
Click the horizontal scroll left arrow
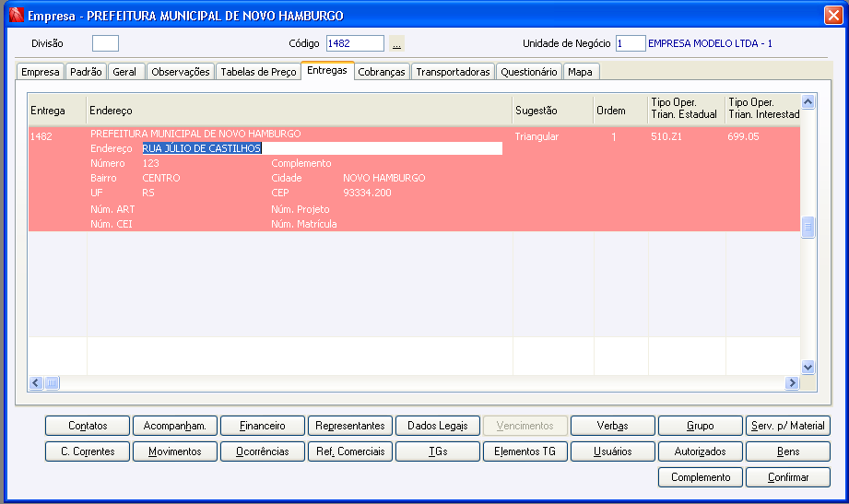(36, 382)
